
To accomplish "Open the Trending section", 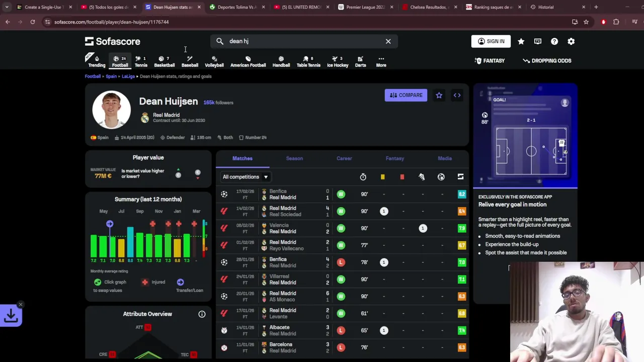I will coord(97,61).
